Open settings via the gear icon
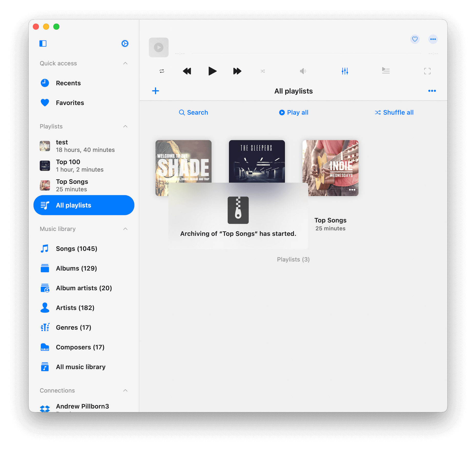This screenshot has height=450, width=476. point(125,44)
